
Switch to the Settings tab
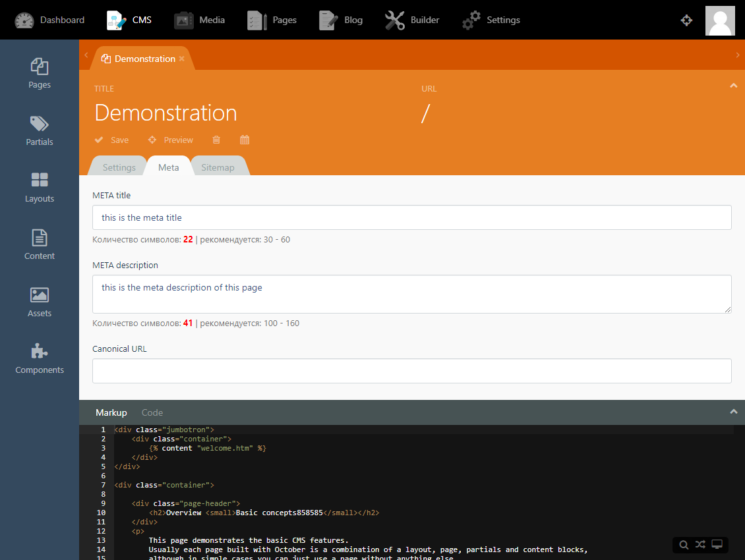point(119,167)
